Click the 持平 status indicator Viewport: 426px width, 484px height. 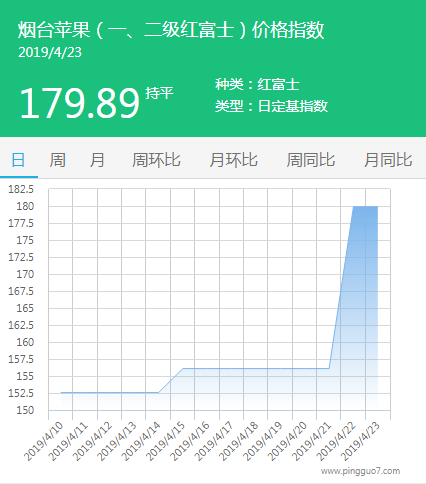(x=159, y=93)
